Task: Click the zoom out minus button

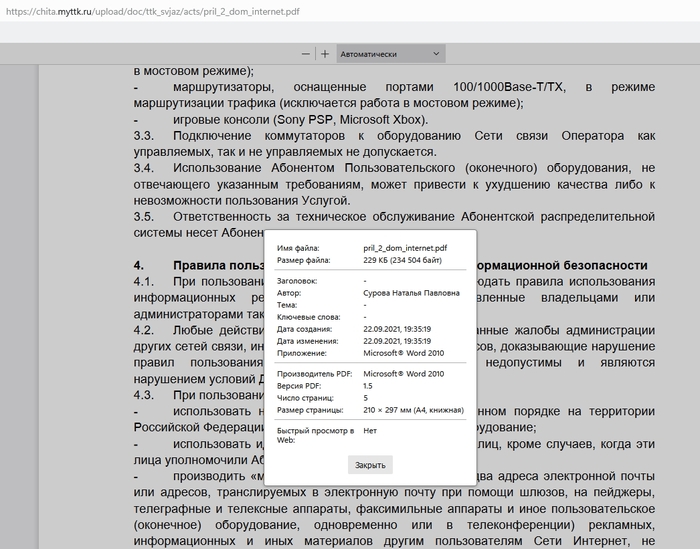Action: coord(307,53)
